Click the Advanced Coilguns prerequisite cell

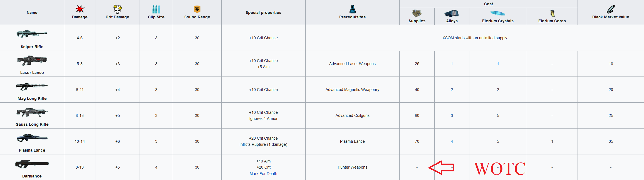tap(352, 115)
